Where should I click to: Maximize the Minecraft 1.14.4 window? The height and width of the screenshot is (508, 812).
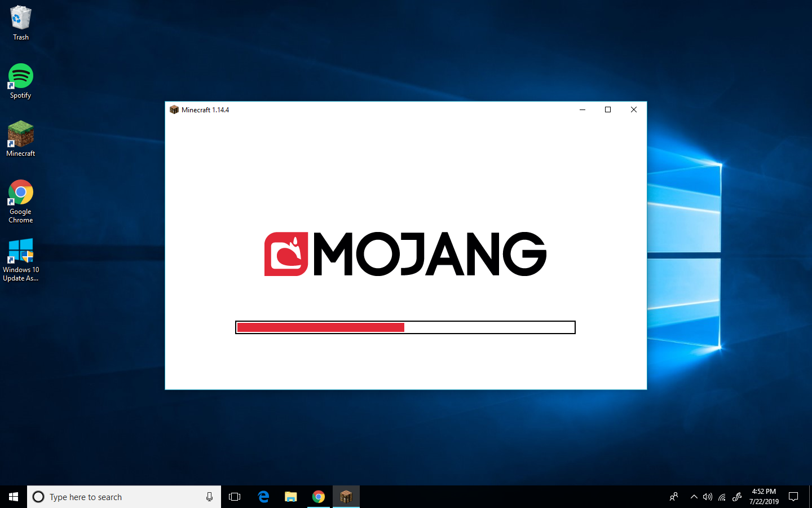tap(608, 110)
